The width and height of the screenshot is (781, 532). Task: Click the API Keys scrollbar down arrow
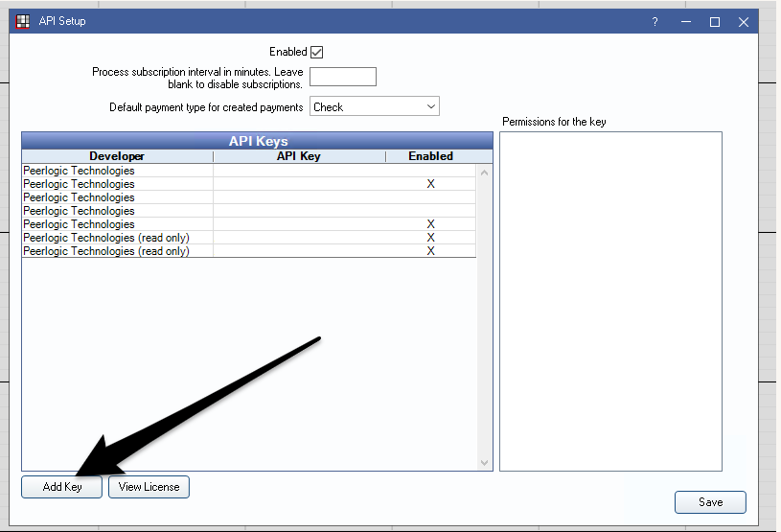coord(484,463)
